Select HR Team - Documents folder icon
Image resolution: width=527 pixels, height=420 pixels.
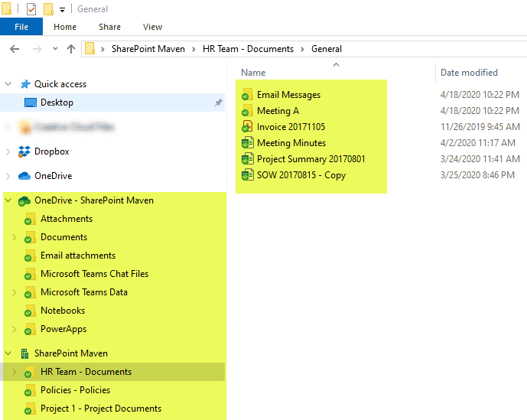[x=30, y=373]
